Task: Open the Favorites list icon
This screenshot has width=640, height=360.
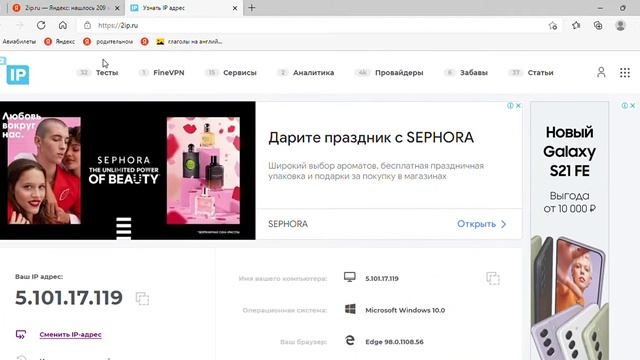Action: coord(576,25)
